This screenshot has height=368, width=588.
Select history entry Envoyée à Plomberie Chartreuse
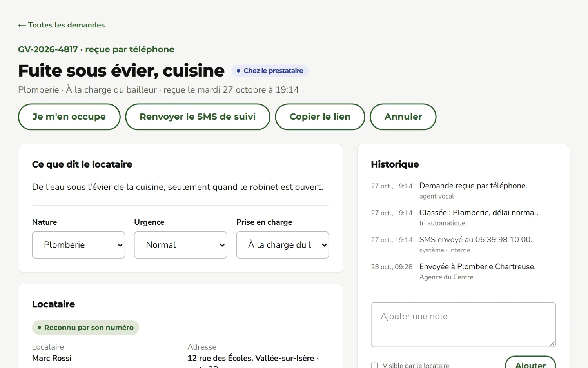(477, 267)
